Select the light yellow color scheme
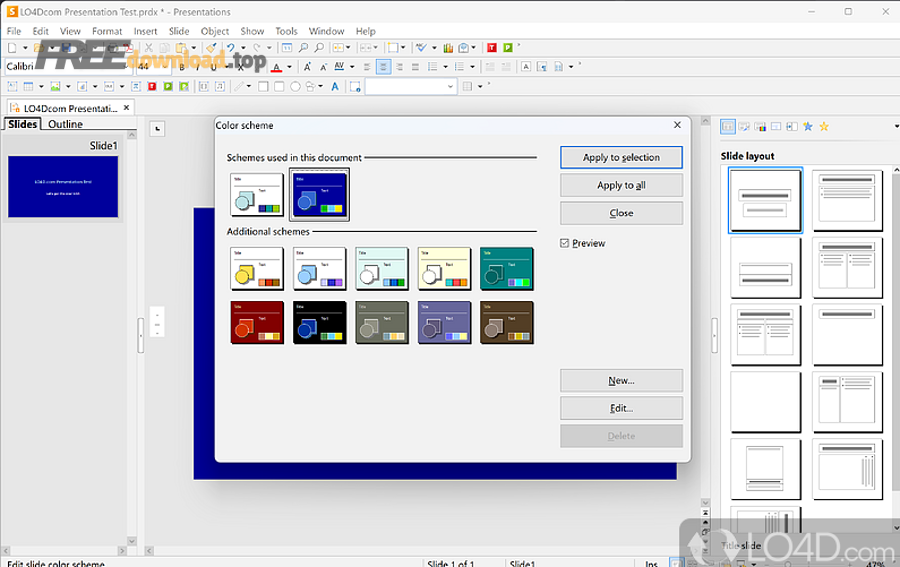Screen dimensions: 900x567 coord(444,269)
